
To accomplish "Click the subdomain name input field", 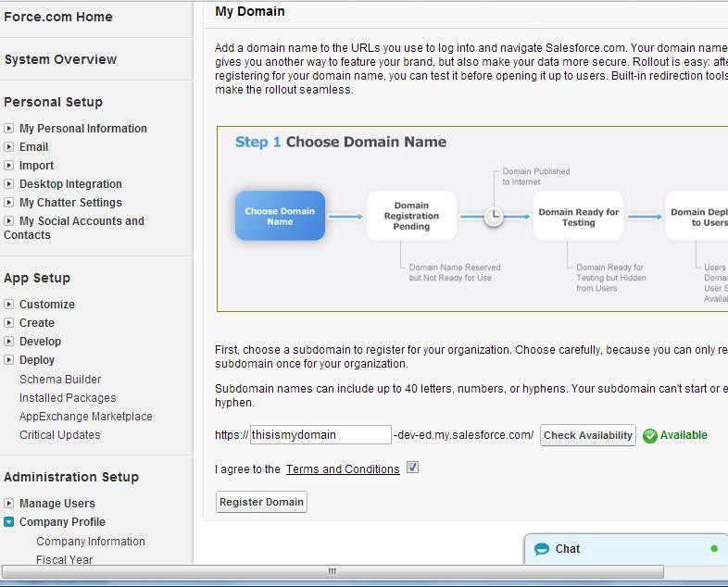I will [320, 435].
